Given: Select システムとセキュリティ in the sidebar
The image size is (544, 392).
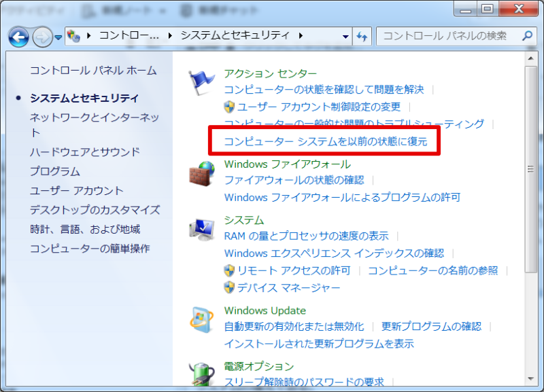Looking at the screenshot, I should click(x=84, y=98).
